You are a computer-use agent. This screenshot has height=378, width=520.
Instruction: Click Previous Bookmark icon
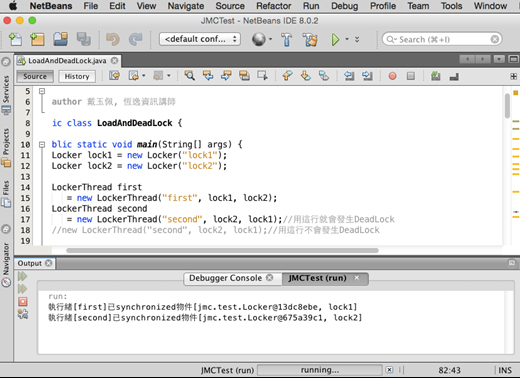coord(287,76)
